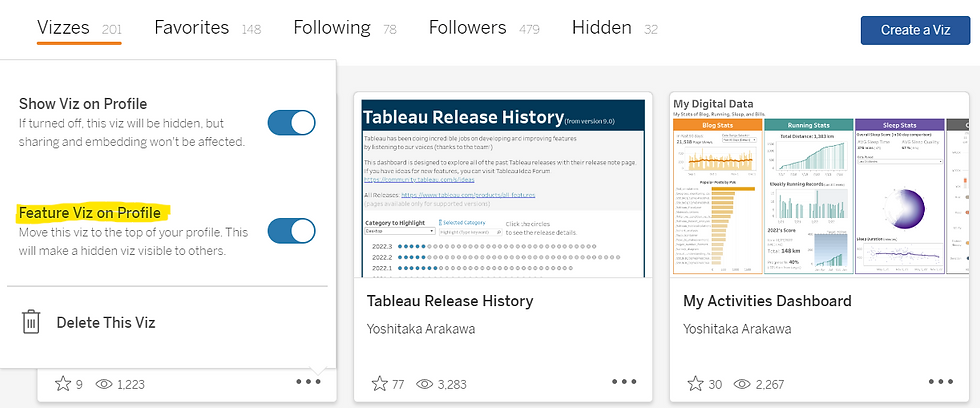Click star icon on My Activities Dashboard
This screenshot has height=408, width=980.
point(696,383)
